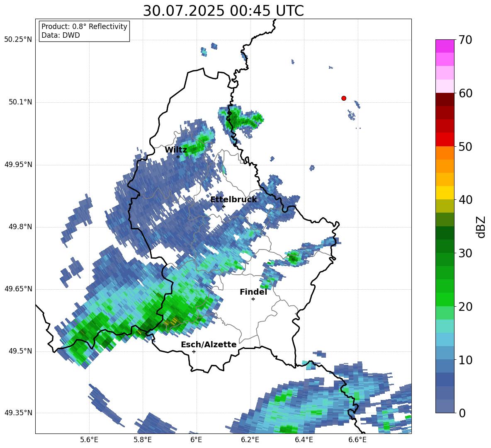Click the 6°E longitude label
The width and height of the screenshot is (491, 448).
(x=196, y=440)
